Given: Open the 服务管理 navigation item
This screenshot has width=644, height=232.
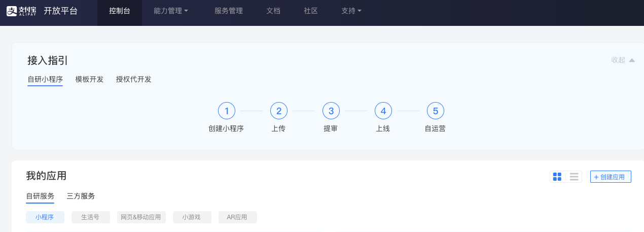Looking at the screenshot, I should [229, 11].
